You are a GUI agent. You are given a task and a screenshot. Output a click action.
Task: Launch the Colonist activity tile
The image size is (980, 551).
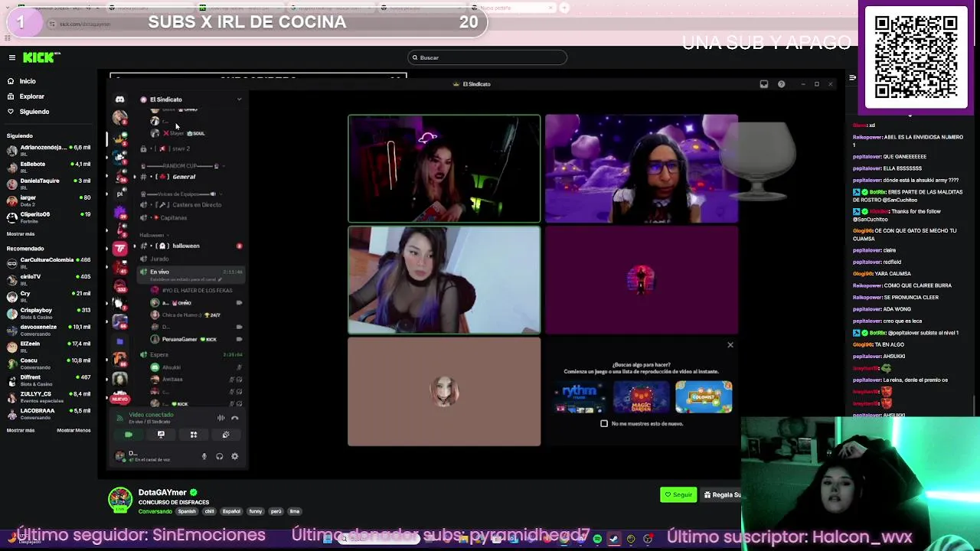tap(704, 396)
